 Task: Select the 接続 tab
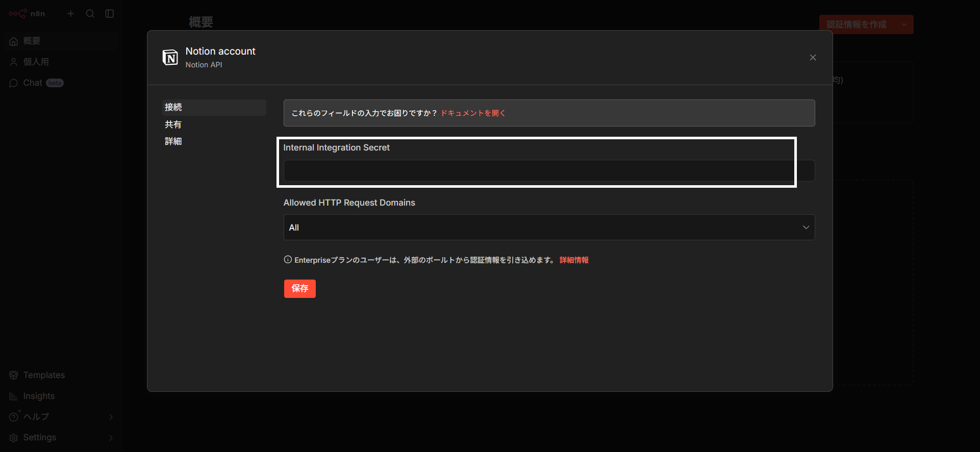click(214, 108)
